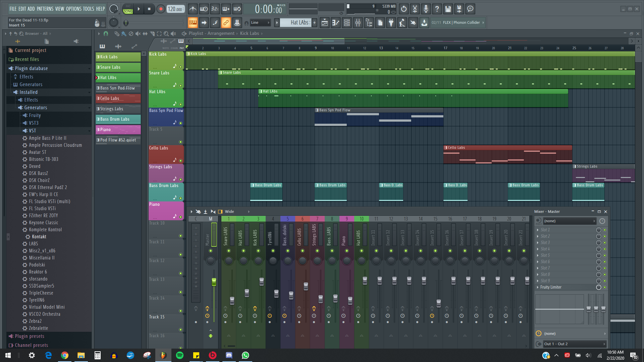Click the plus button beside Hat LAbs pattern
Image resolution: width=644 pixels, height=362 pixels.
314,23
